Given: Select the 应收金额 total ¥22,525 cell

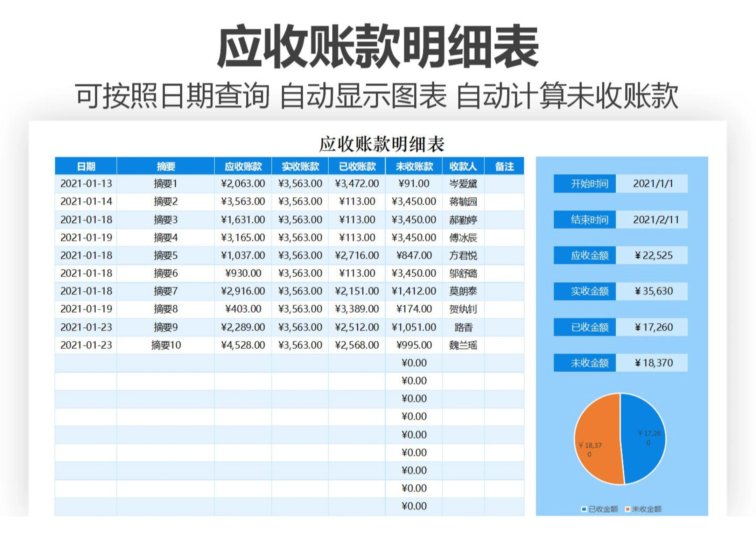Looking at the screenshot, I should tap(652, 255).
